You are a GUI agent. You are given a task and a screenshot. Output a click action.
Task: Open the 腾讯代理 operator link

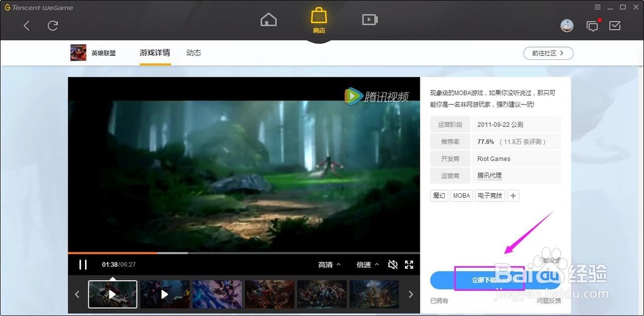[x=489, y=176]
